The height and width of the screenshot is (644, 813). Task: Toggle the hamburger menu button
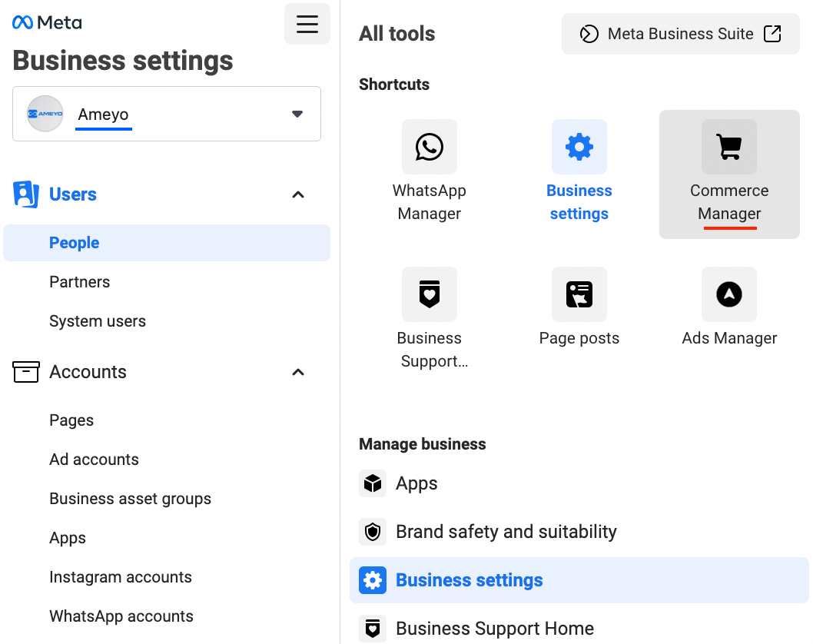pos(307,24)
